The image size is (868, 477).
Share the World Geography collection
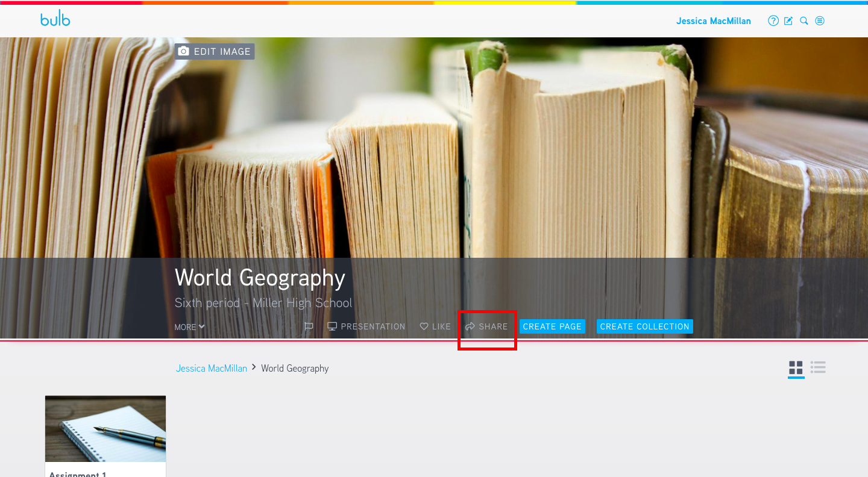point(486,326)
